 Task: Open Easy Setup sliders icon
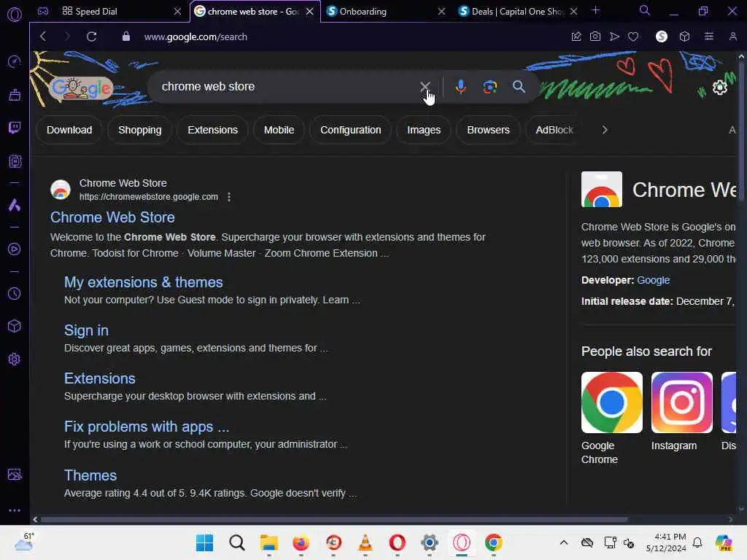[x=709, y=36]
